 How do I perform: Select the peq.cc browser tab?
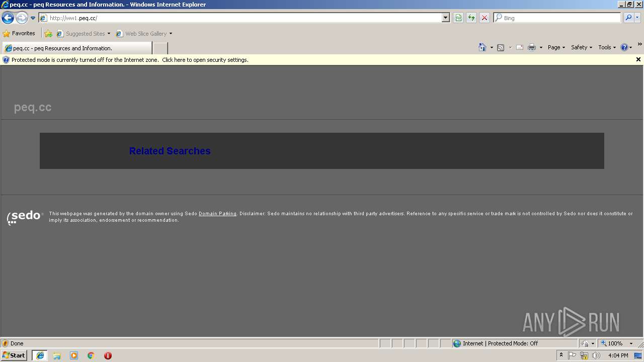[76, 48]
